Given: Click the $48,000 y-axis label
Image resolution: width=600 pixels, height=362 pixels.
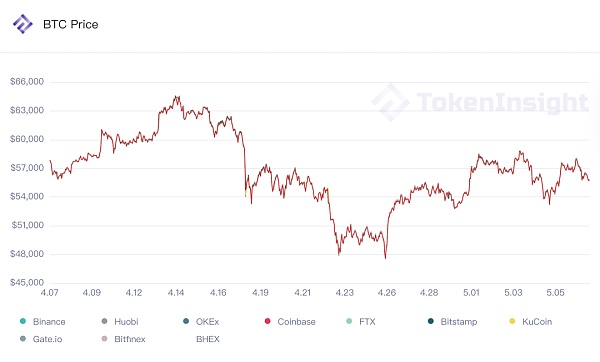Looking at the screenshot, I should click(27, 254).
